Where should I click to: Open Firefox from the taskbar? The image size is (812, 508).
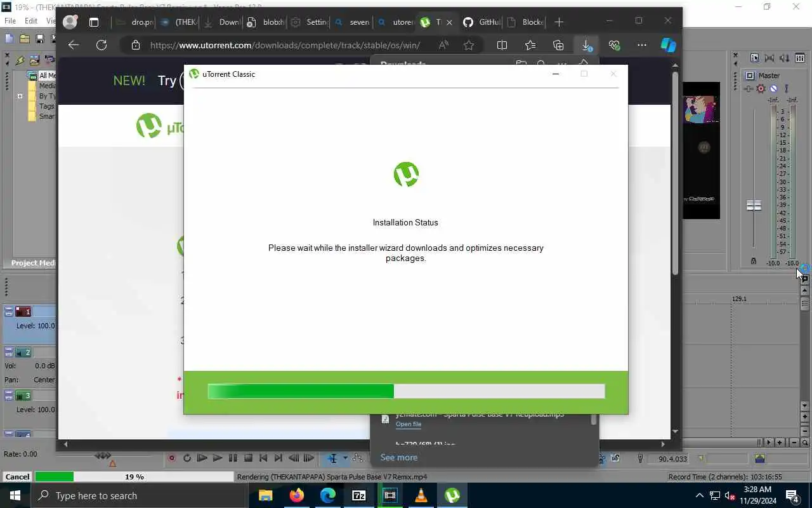pos(297,495)
